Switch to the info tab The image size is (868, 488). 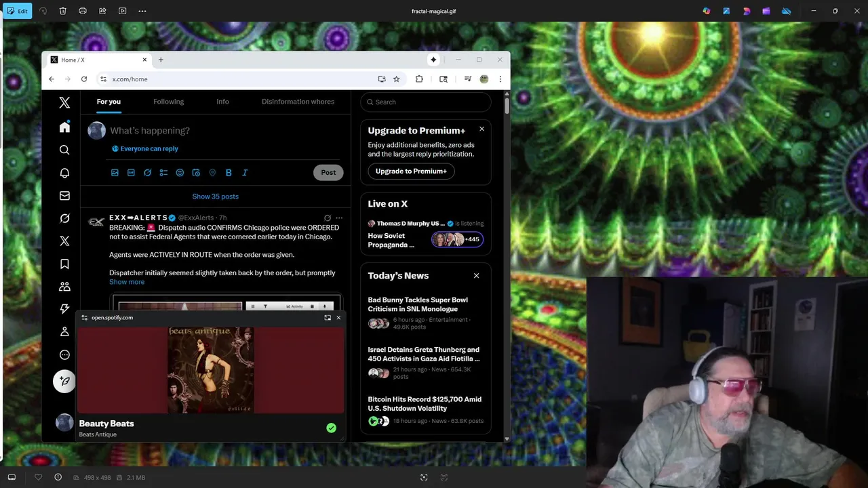click(x=222, y=102)
